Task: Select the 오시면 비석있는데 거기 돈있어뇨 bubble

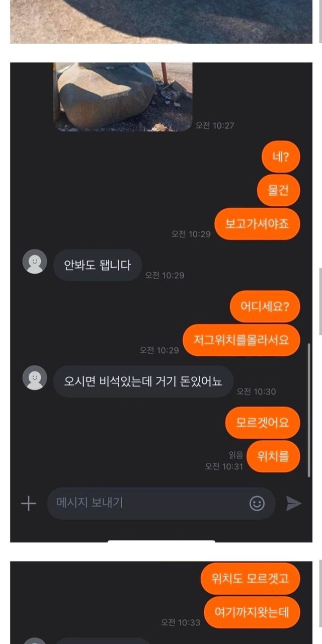Action: point(143,381)
